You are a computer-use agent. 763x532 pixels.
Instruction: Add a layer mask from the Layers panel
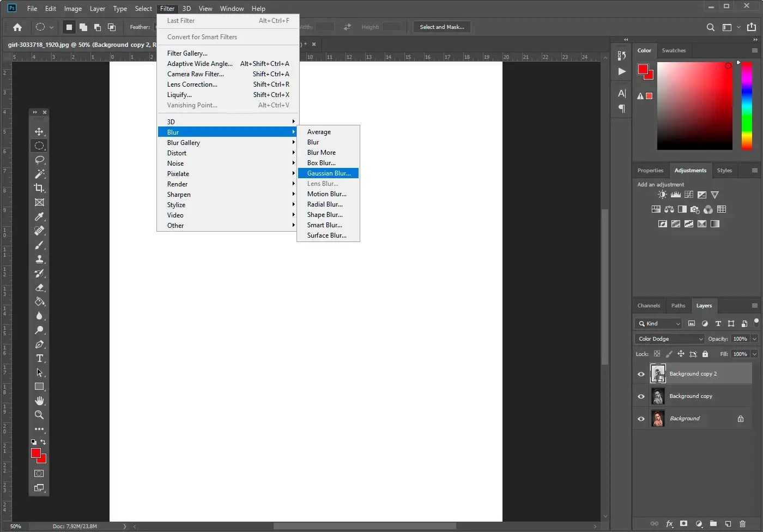tap(683, 524)
